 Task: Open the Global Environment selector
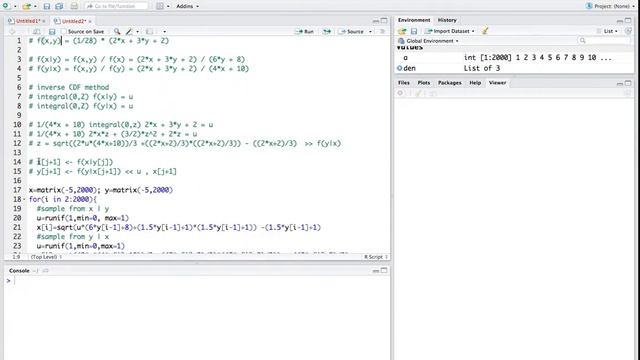(x=428, y=41)
